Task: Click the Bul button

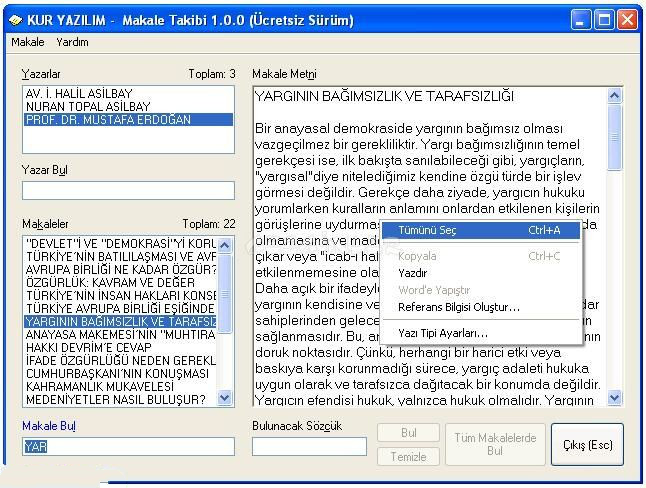Action: 408,433
